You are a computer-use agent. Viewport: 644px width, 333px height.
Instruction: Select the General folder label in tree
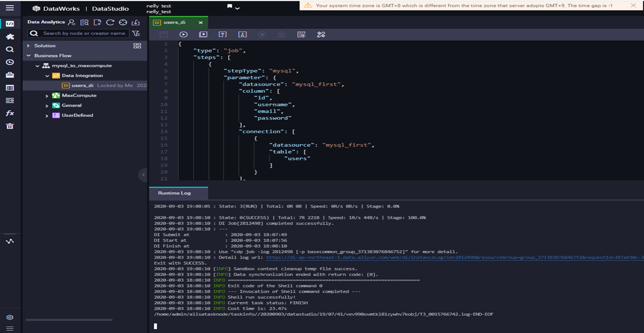pyautogui.click(x=72, y=105)
